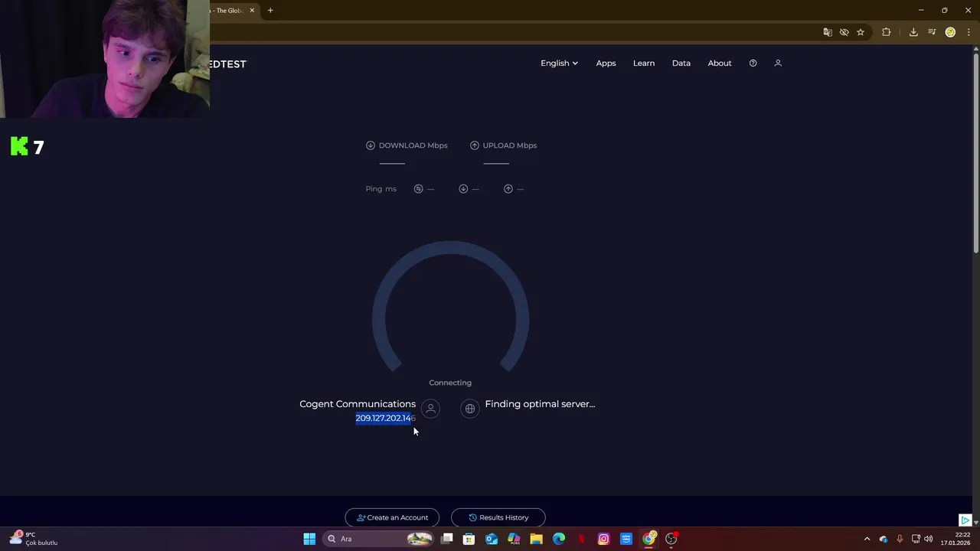Open the weather widget showing 9°C

pyautogui.click(x=34, y=539)
